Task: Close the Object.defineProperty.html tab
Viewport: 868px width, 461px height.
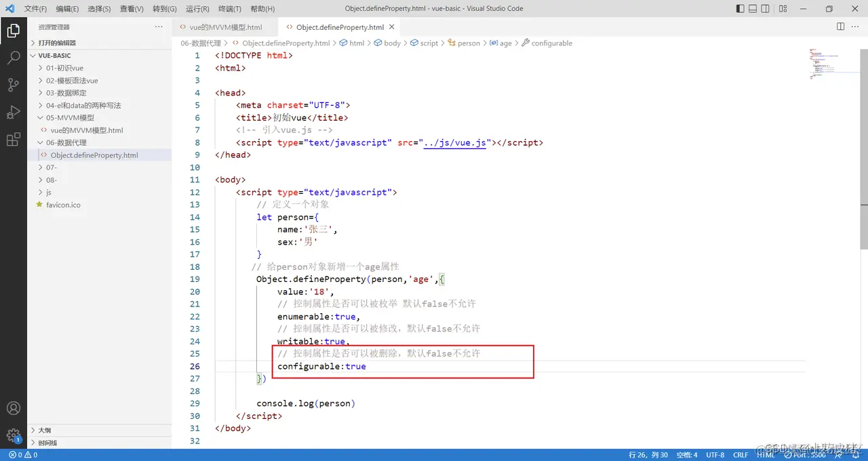Action: (391, 27)
